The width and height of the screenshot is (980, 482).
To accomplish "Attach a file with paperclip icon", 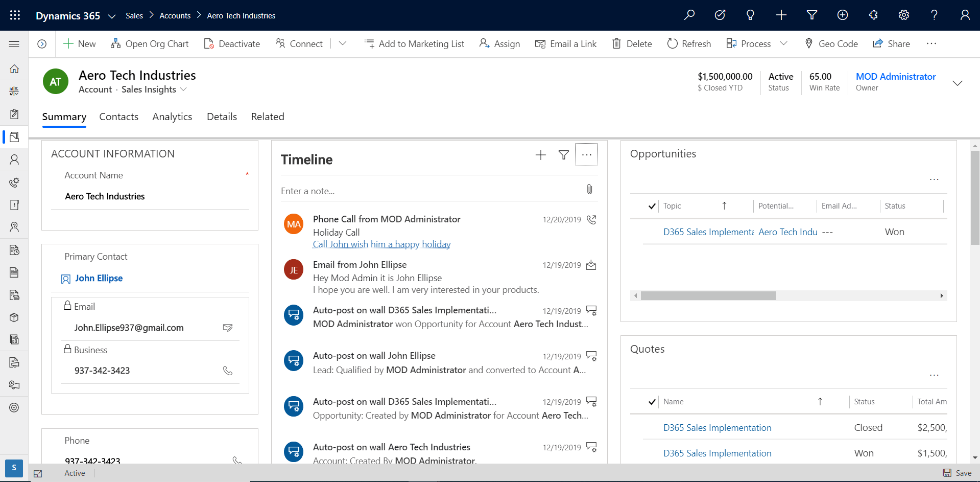I will [x=589, y=190].
